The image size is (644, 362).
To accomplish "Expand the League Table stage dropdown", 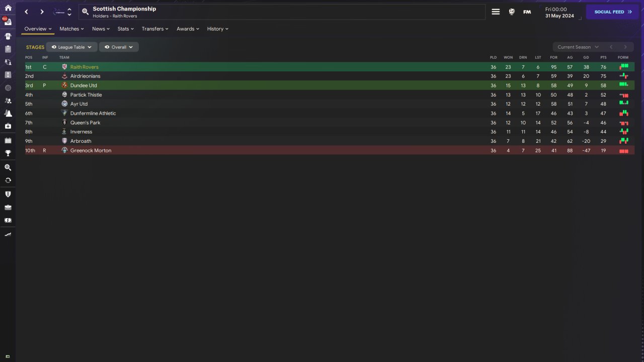I will click(x=71, y=47).
